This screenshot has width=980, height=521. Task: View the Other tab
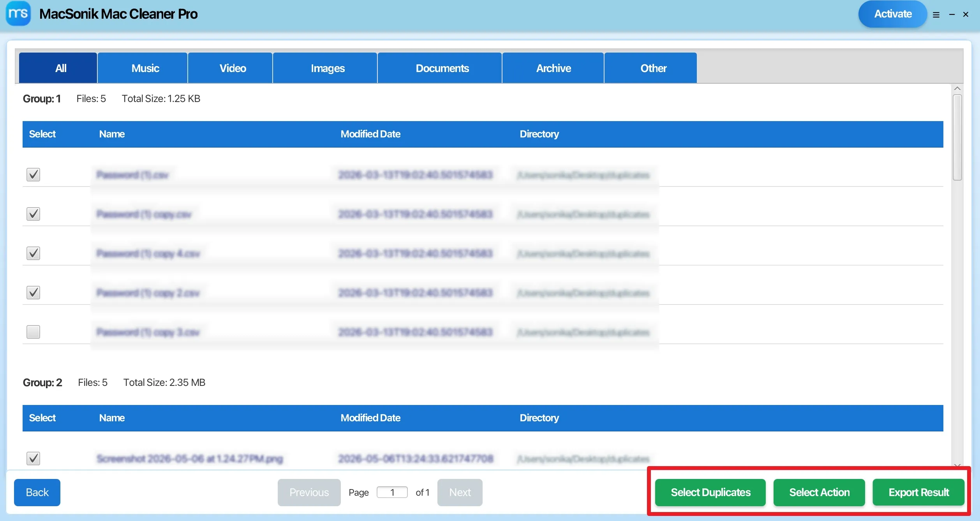[x=650, y=68]
